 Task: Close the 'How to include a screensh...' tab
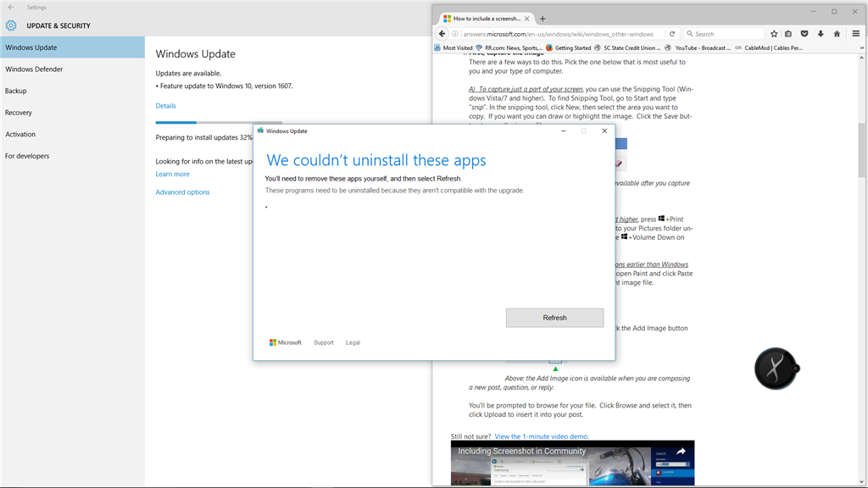(526, 19)
